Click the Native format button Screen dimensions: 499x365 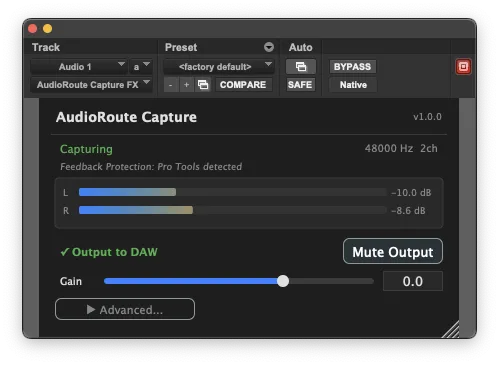pos(353,85)
